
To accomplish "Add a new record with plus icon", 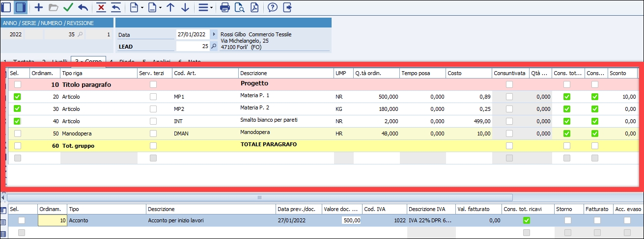I will pyautogui.click(x=38, y=7).
